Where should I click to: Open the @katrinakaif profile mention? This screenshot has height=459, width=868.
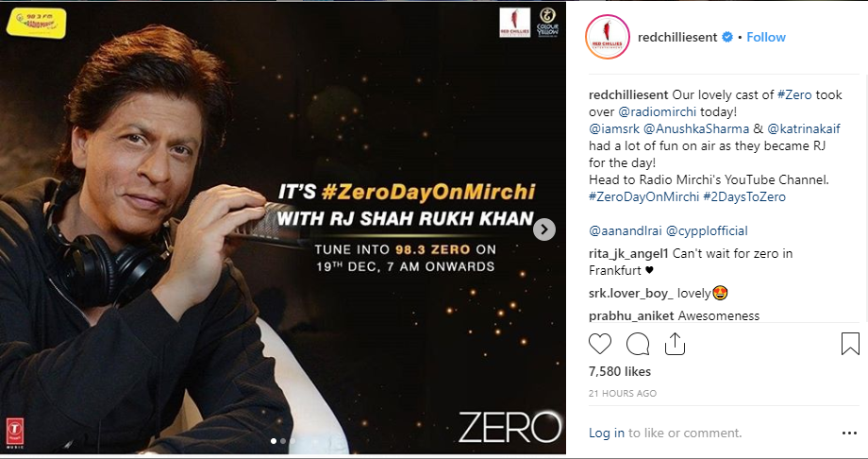[803, 128]
